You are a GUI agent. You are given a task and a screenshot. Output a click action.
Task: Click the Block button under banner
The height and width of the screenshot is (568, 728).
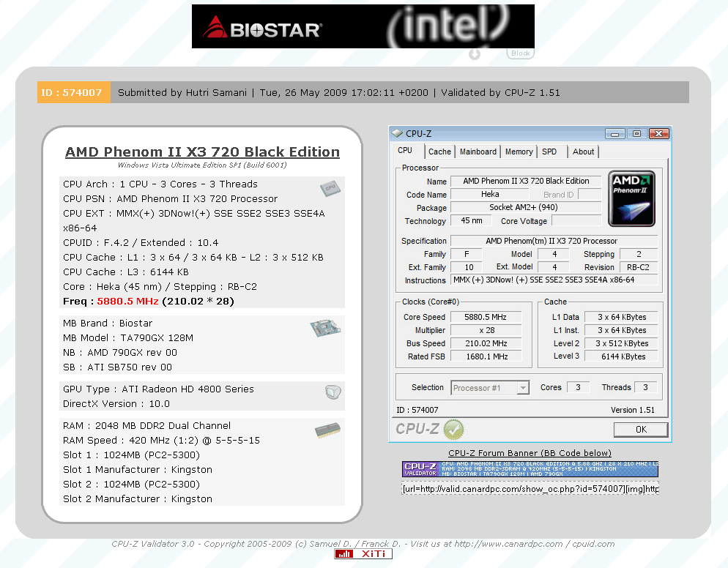521,53
